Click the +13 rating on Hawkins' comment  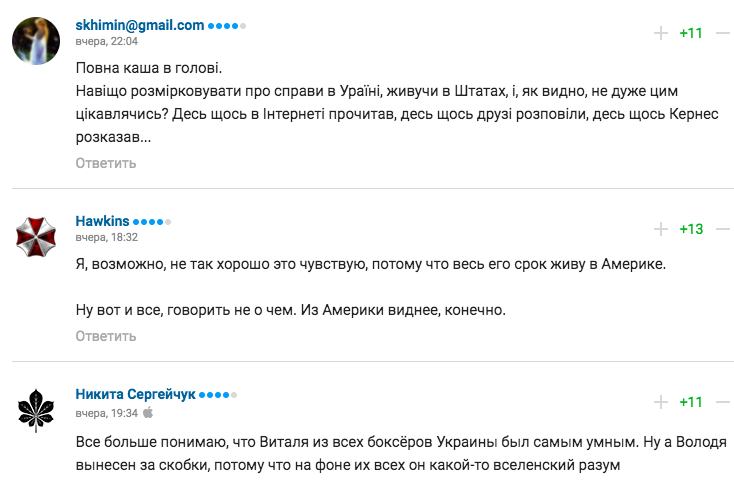click(x=691, y=229)
